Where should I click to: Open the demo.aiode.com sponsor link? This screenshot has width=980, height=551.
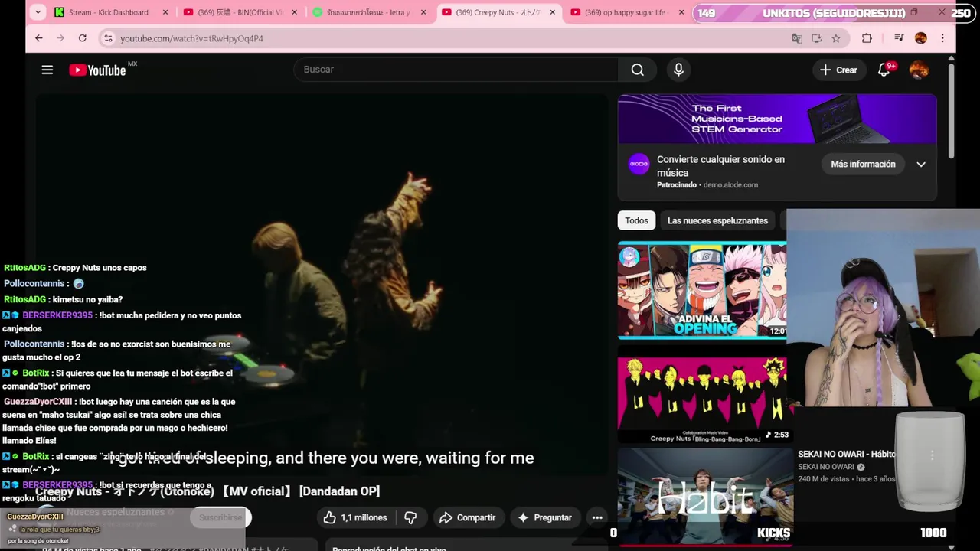(x=730, y=185)
